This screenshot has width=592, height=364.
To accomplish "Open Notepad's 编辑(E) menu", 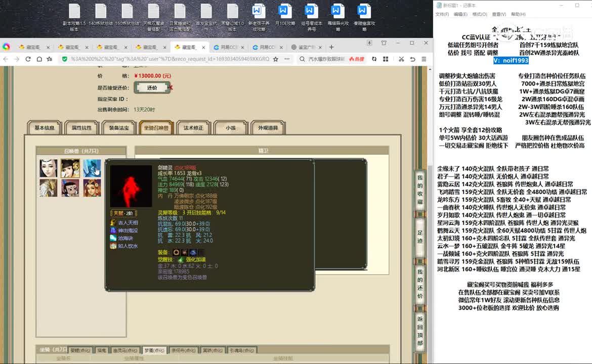I will point(460,14).
